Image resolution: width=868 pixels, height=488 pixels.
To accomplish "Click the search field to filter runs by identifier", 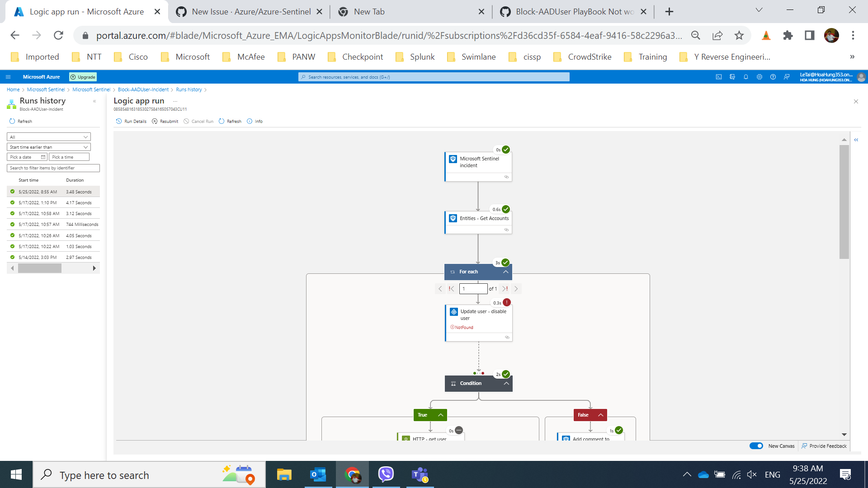I will (53, 168).
